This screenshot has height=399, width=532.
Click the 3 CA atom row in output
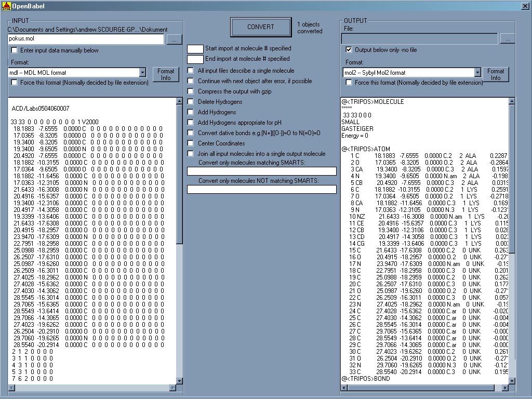point(429,169)
